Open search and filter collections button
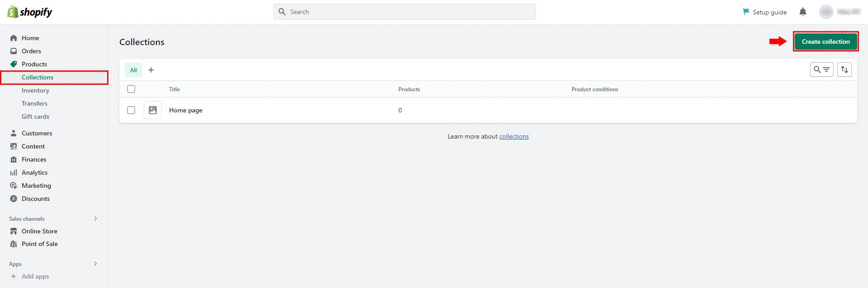The width and height of the screenshot is (868, 288). tap(821, 70)
